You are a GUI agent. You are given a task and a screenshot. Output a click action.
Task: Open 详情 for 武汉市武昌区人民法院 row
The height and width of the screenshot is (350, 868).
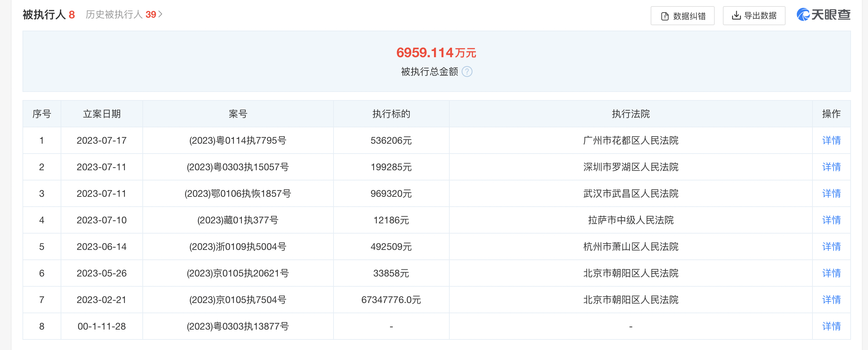pos(831,193)
